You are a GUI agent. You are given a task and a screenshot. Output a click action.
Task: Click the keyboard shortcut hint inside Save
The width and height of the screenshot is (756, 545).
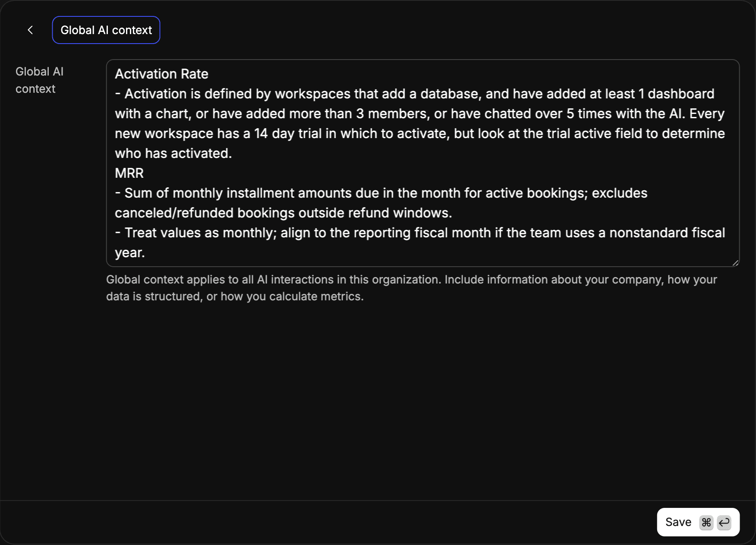tap(715, 522)
